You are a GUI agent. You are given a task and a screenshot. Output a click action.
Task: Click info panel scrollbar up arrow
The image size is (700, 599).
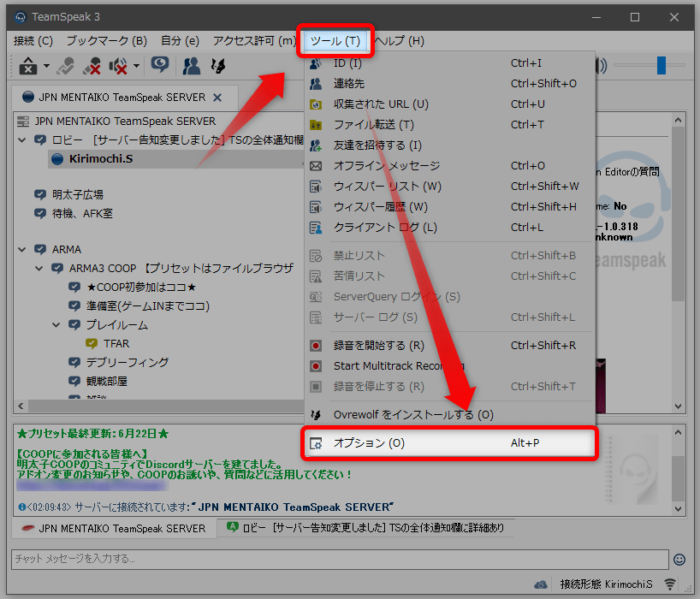point(678,120)
